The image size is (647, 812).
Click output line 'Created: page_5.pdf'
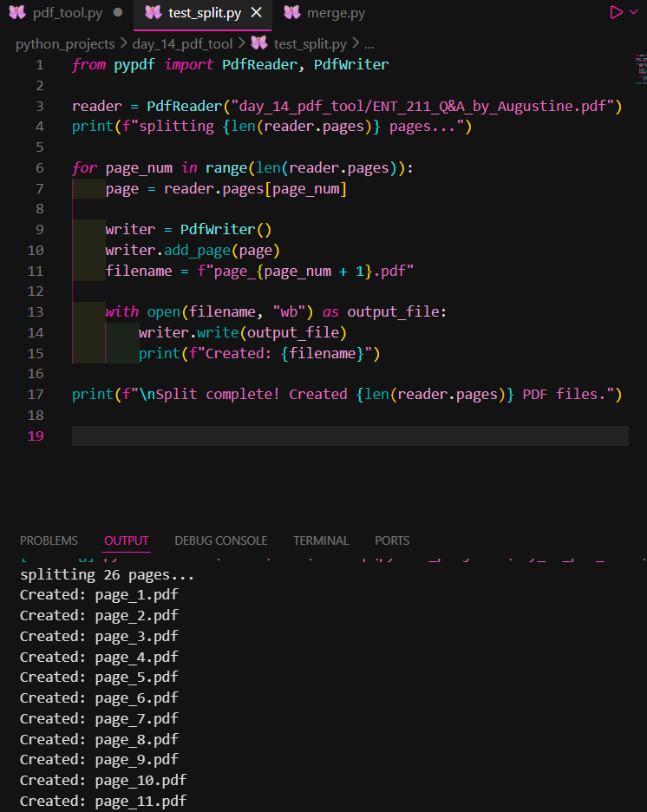tap(99, 678)
